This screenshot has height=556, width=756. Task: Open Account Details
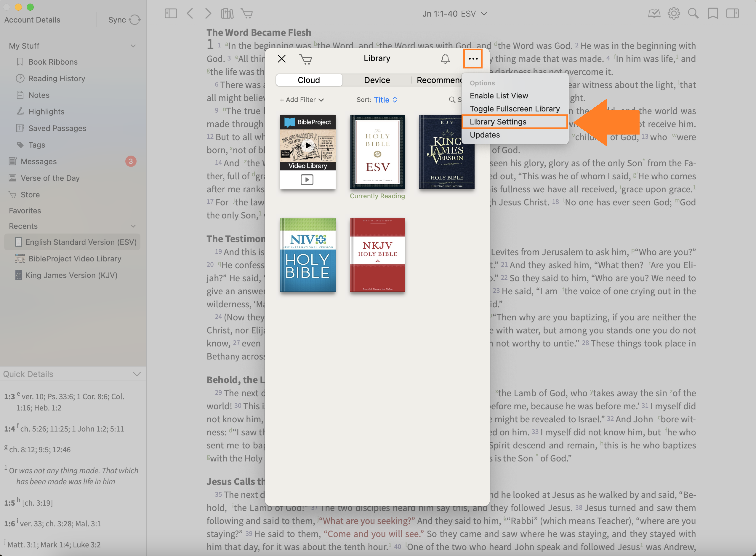click(32, 20)
